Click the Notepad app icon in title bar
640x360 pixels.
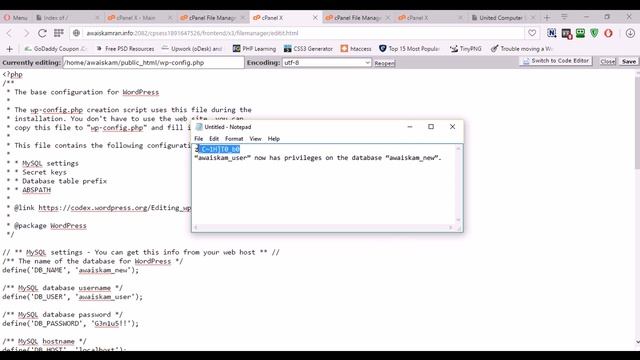point(199,127)
